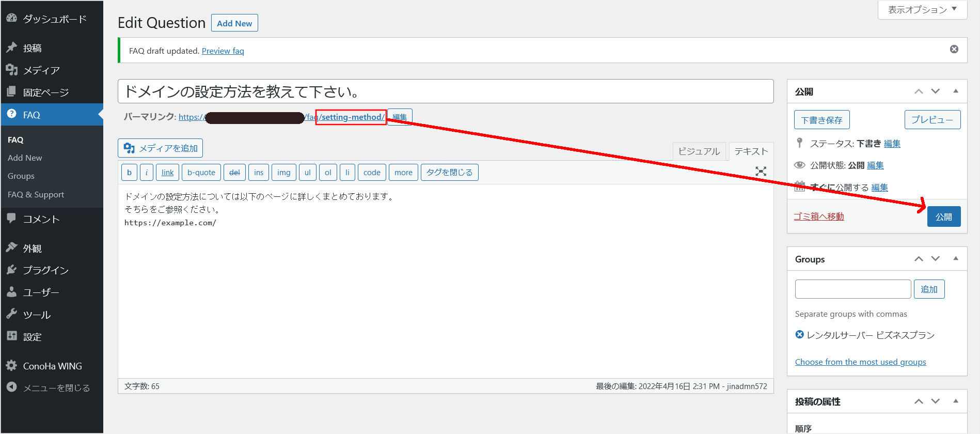Click the 設定 sliders icon
980x434 pixels.
(x=12, y=336)
